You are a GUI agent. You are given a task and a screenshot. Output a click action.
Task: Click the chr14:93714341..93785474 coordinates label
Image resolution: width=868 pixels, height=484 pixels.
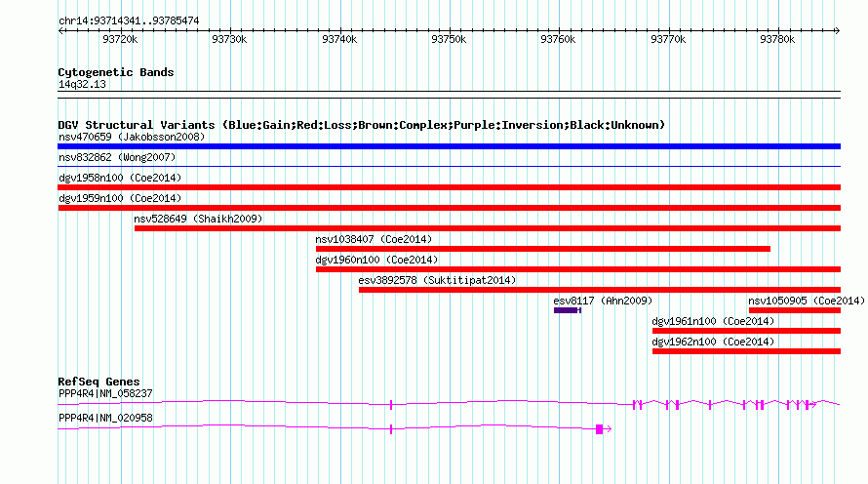click(x=129, y=21)
